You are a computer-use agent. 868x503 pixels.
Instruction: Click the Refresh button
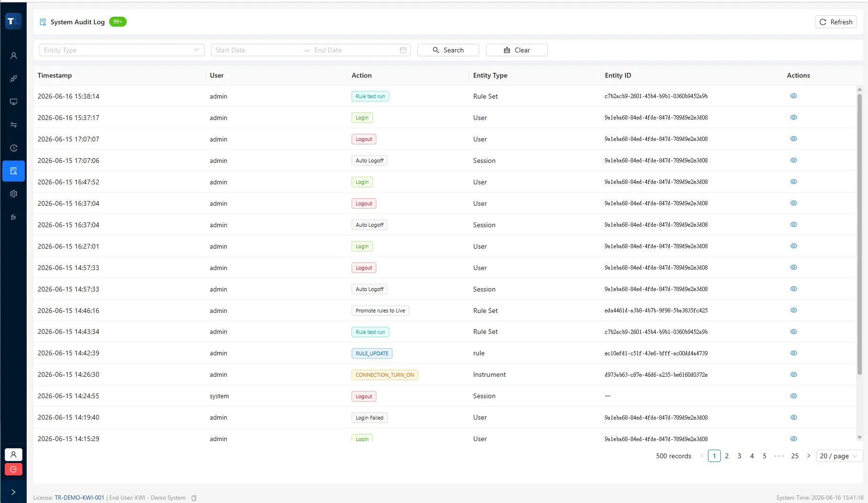[836, 22]
